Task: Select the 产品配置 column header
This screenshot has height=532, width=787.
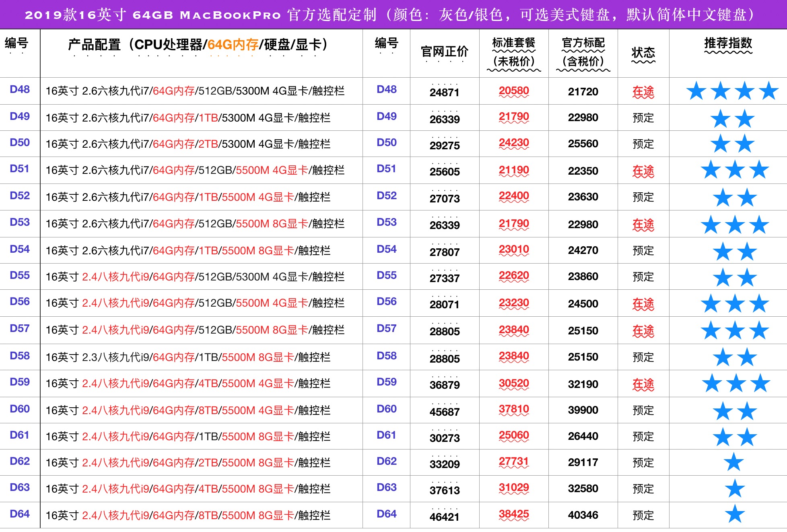Action: pyautogui.click(x=198, y=45)
